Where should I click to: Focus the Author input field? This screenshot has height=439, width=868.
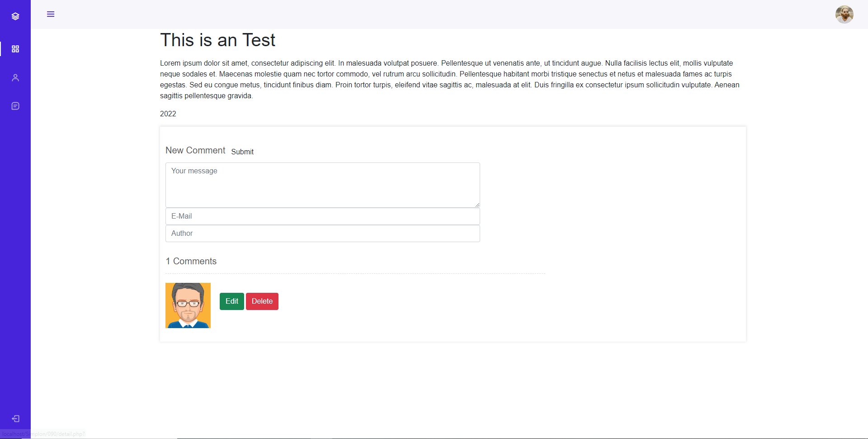point(322,233)
